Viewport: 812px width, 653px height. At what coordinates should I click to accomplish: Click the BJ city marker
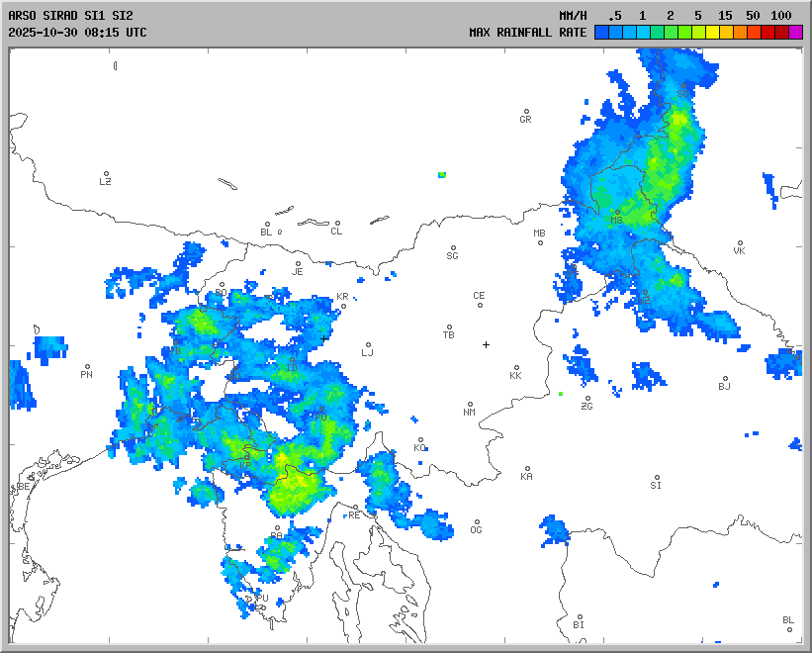(724, 379)
